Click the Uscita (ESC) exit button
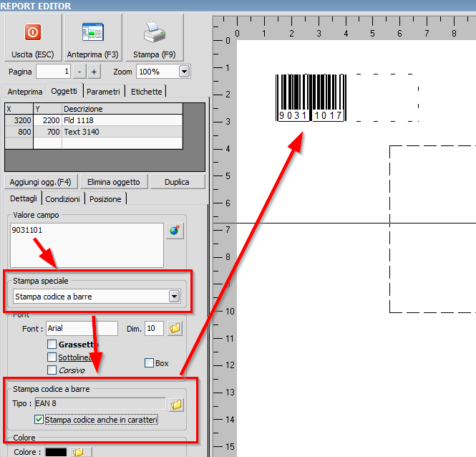Viewport: 476px width, 457px height. tap(33, 37)
